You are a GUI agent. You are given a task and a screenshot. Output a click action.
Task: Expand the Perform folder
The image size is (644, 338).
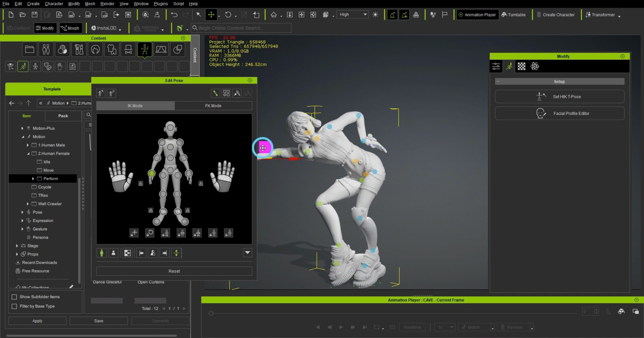(x=33, y=179)
